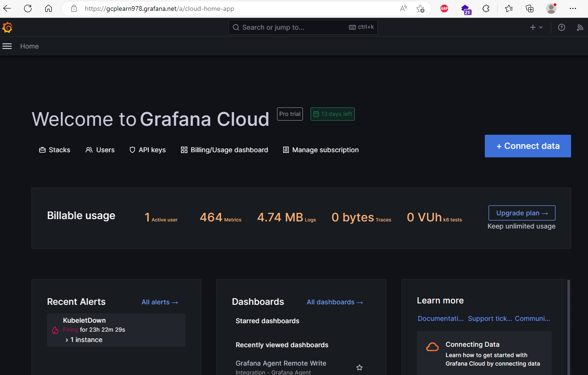Open Users from the welcome links
The width and height of the screenshot is (588, 375).
click(x=100, y=150)
